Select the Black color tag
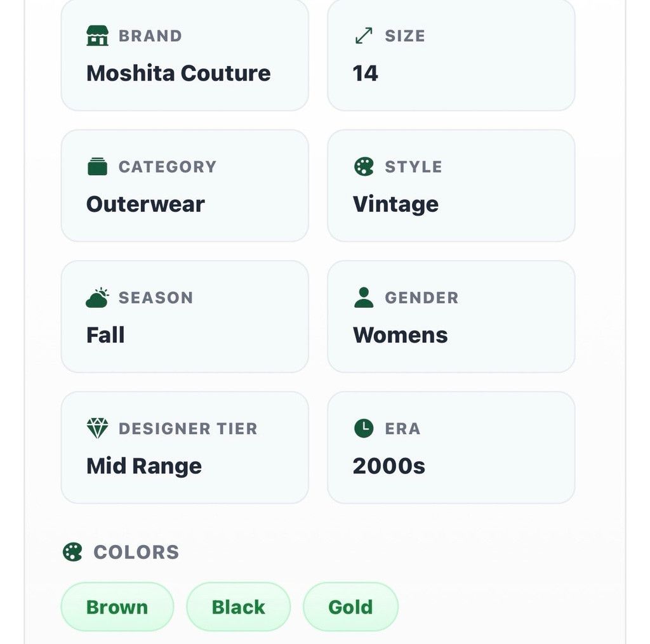This screenshot has height=644, width=650. (x=239, y=607)
